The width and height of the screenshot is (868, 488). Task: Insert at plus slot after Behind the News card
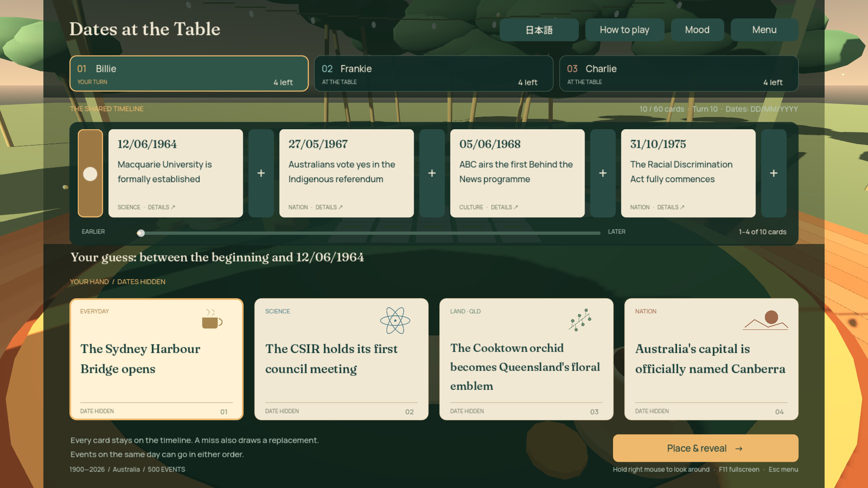603,173
